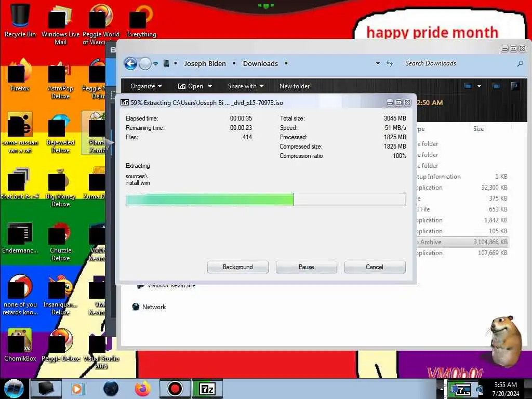Image resolution: width=532 pixels, height=399 pixels.
Task: Click the taskbar clock showing 3:55 AM
Action: [506, 389]
